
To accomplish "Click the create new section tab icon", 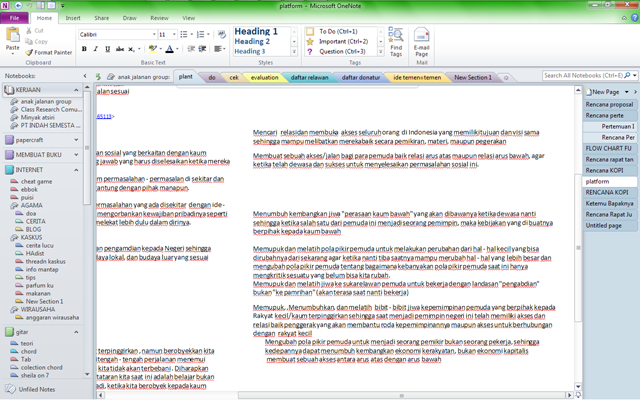I will tap(506, 78).
